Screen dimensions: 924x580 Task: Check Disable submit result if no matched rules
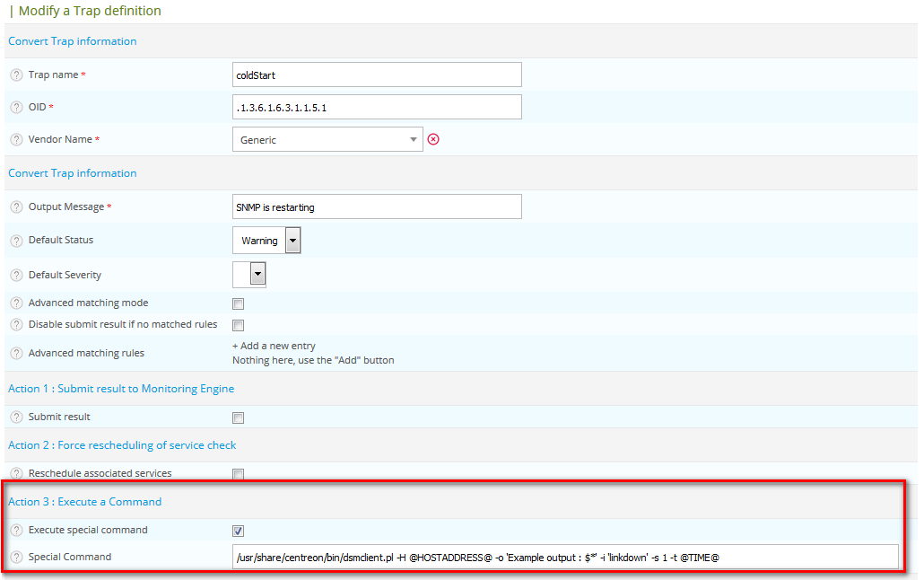tap(239, 325)
